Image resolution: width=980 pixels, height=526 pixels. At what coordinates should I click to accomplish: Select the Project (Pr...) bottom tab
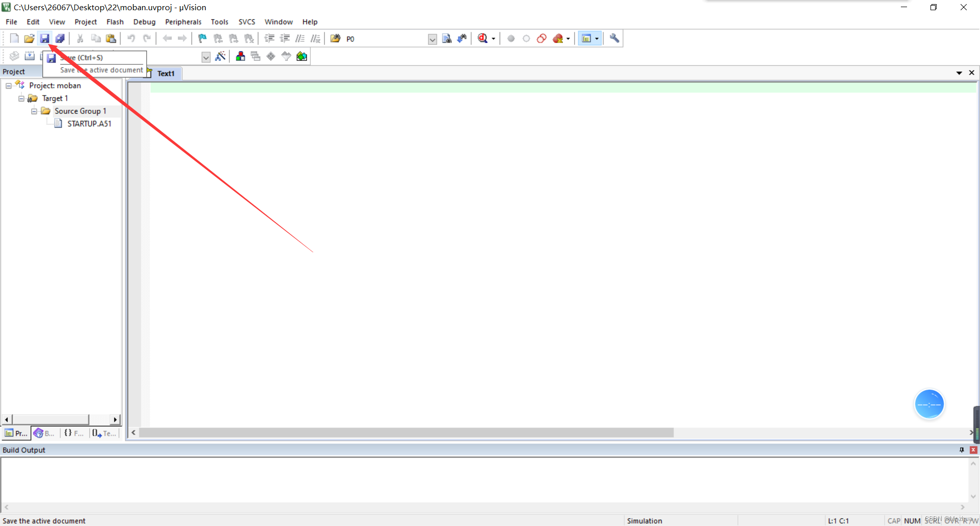16,434
